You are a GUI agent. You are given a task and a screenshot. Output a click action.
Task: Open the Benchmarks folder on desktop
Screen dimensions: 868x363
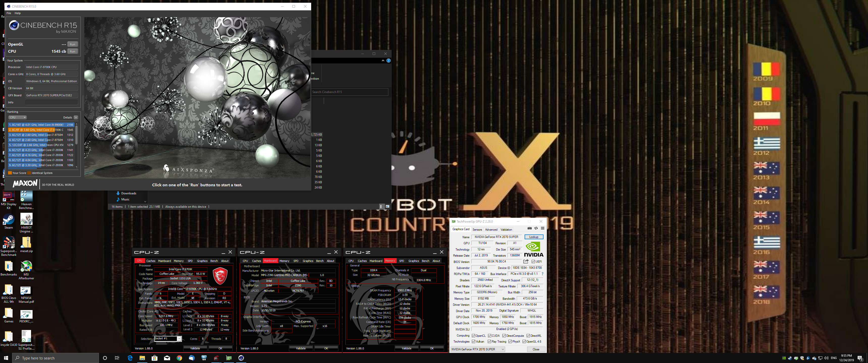pyautogui.click(x=8, y=268)
